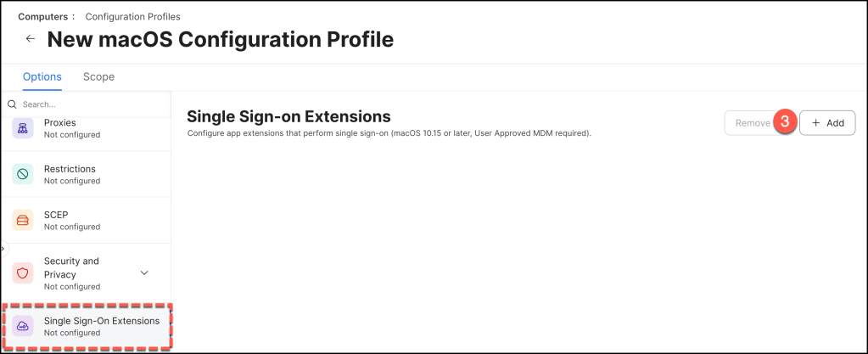The image size is (868, 354).
Task: Click the magnifying glass search icon
Action: pyautogui.click(x=13, y=104)
